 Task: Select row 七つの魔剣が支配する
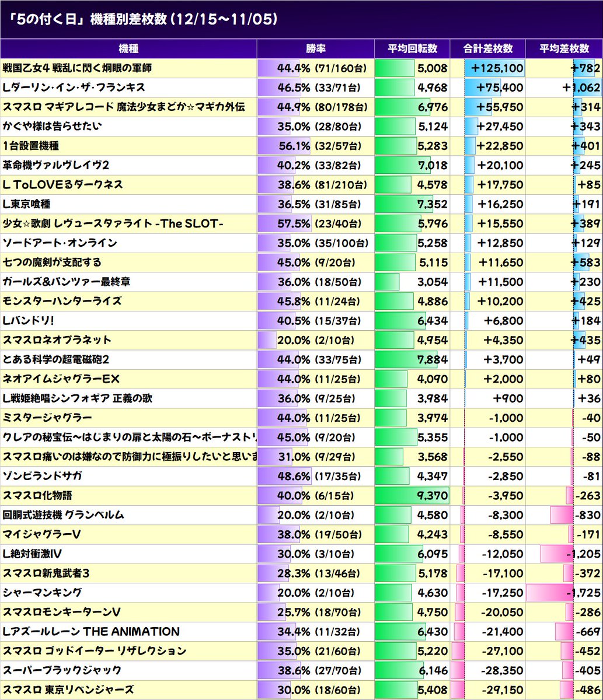301,262
